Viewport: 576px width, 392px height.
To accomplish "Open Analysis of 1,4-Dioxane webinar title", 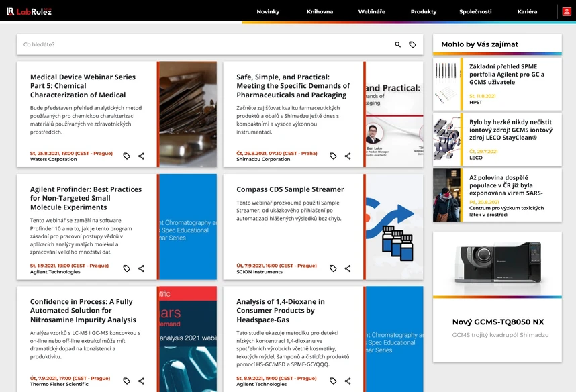I will click(281, 311).
